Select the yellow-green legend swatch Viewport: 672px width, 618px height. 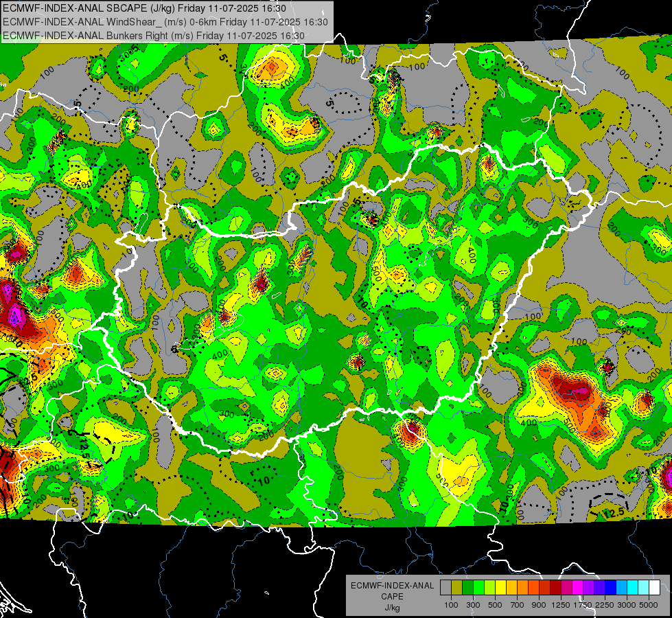pos(489,587)
